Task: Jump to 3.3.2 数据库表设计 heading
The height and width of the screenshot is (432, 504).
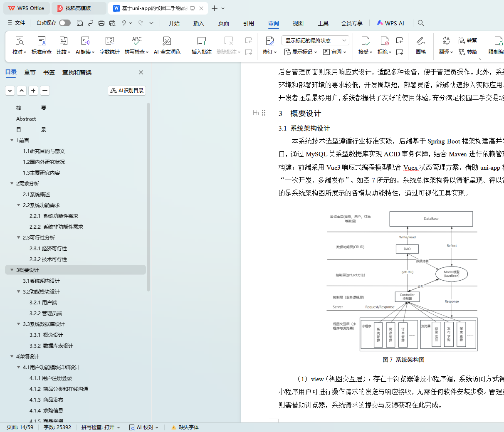Action: pos(51,346)
